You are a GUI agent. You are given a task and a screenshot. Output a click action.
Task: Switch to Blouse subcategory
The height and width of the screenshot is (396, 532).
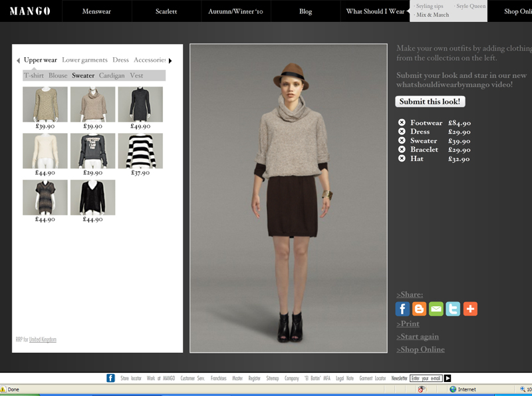click(58, 75)
